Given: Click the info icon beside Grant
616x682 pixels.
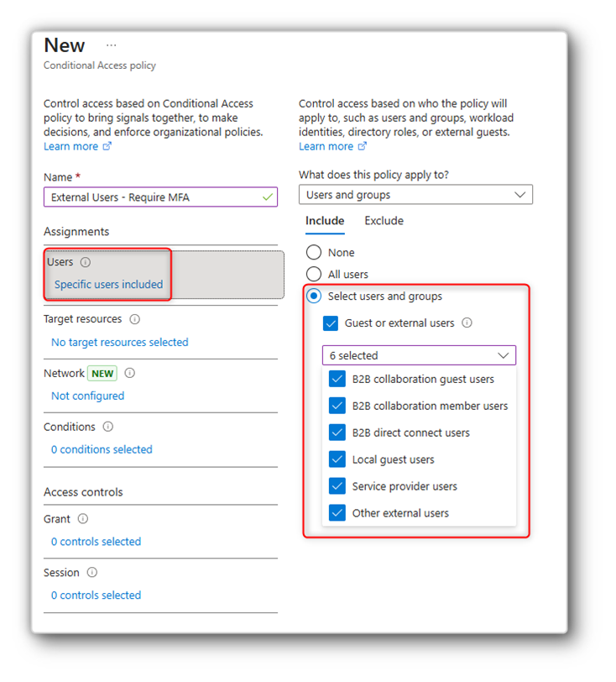Looking at the screenshot, I should [x=83, y=520].
